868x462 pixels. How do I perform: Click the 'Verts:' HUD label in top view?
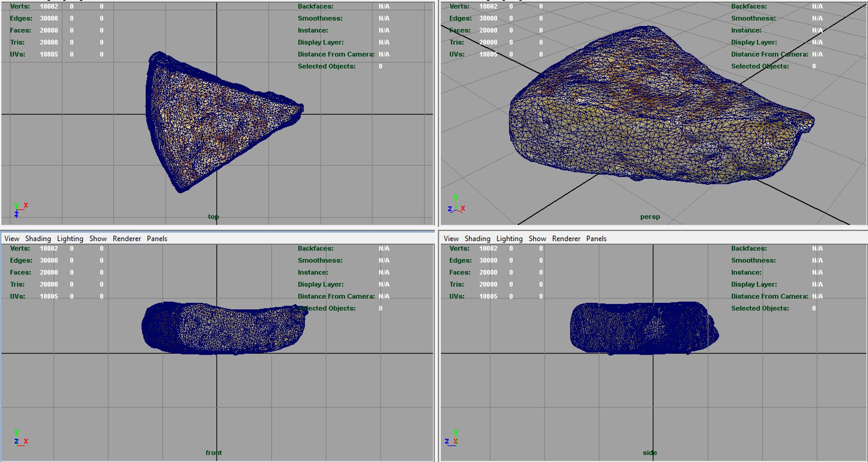pos(20,6)
